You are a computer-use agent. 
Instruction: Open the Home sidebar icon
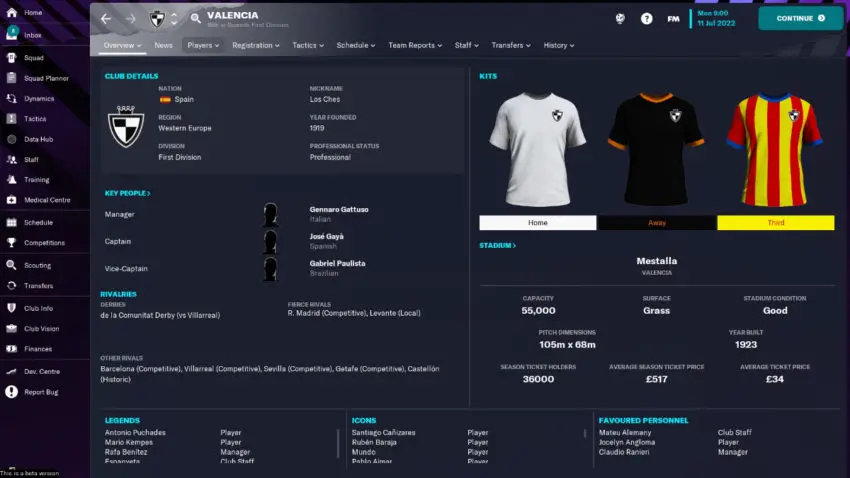tap(11, 12)
